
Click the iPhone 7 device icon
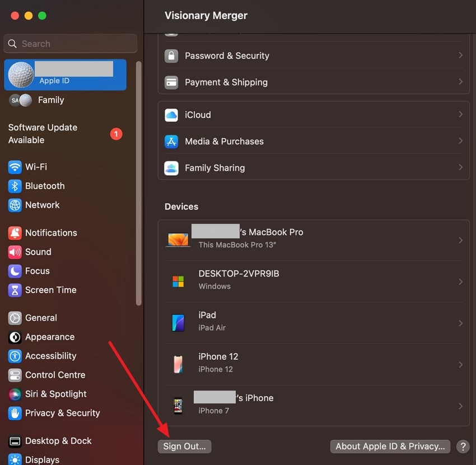click(x=178, y=406)
